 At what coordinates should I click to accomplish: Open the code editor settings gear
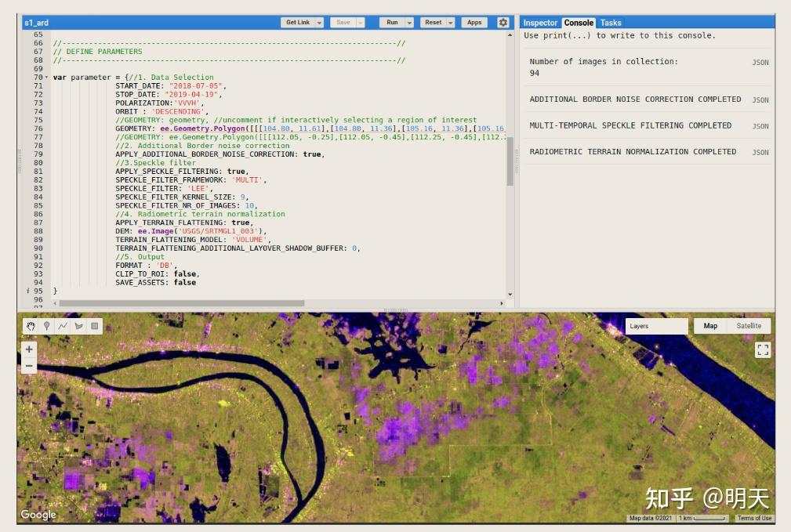point(502,22)
